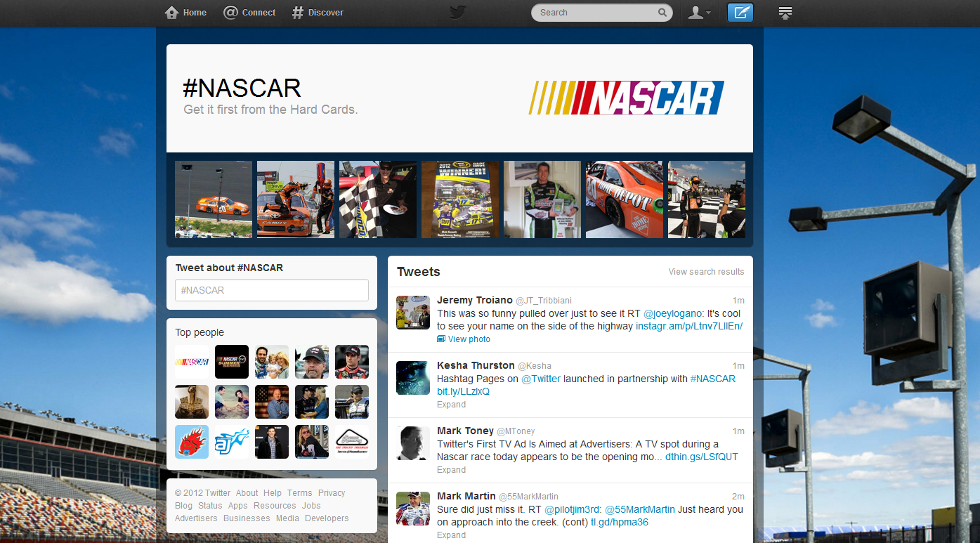Click View search results link
This screenshot has height=543, width=980.
(706, 272)
